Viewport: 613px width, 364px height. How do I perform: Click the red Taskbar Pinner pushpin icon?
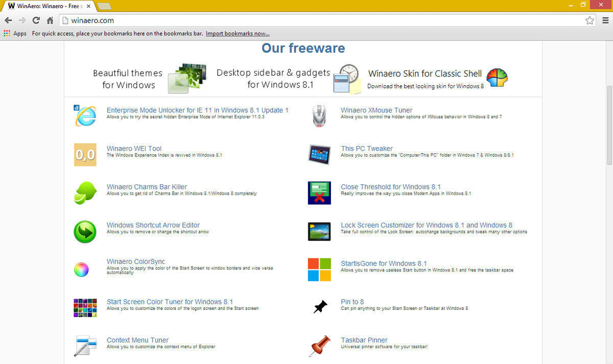click(320, 346)
